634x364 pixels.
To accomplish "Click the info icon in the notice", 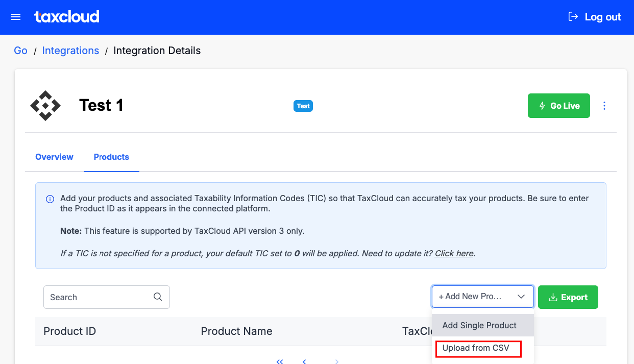I will 50,199.
